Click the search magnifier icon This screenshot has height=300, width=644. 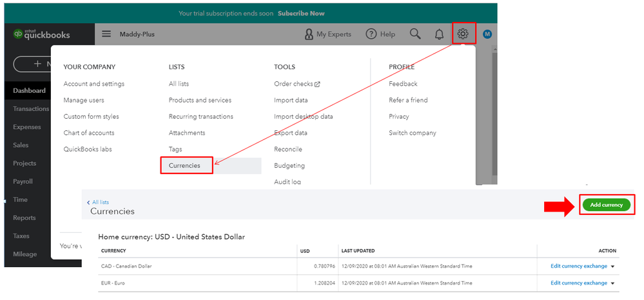tap(415, 34)
